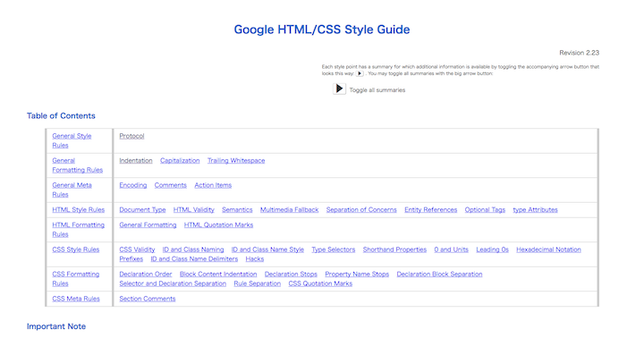Open CSS Meta Rules section link
The width and height of the screenshot is (644, 338).
point(76,299)
